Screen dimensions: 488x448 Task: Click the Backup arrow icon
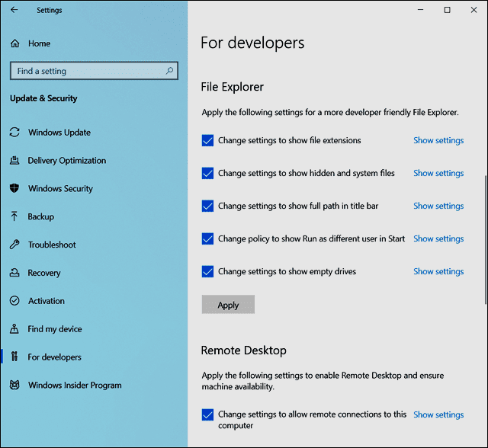click(x=14, y=216)
